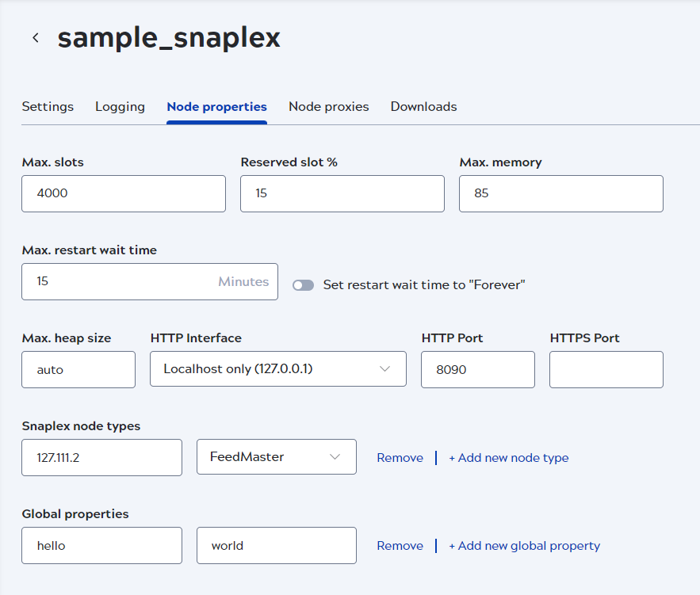Click the HTTP Port field showing 8090
Viewport: 700px width, 595px height.
[x=477, y=369]
